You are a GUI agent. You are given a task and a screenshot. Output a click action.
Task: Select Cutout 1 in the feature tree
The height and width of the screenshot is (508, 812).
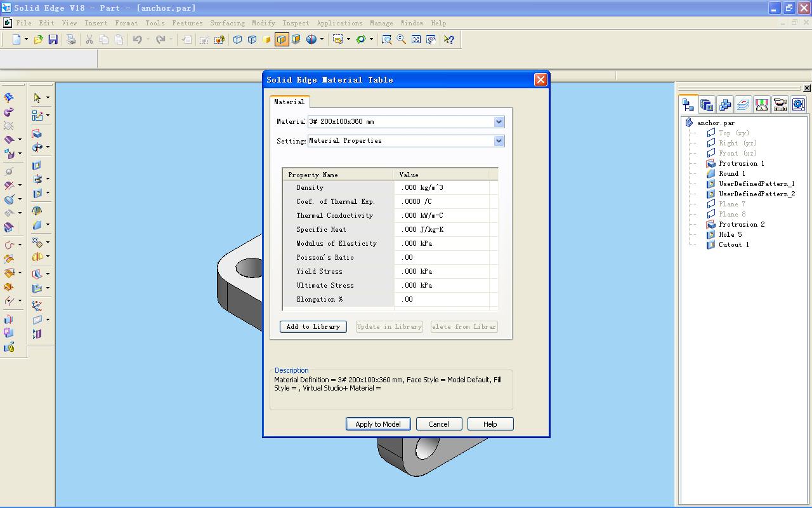point(734,244)
